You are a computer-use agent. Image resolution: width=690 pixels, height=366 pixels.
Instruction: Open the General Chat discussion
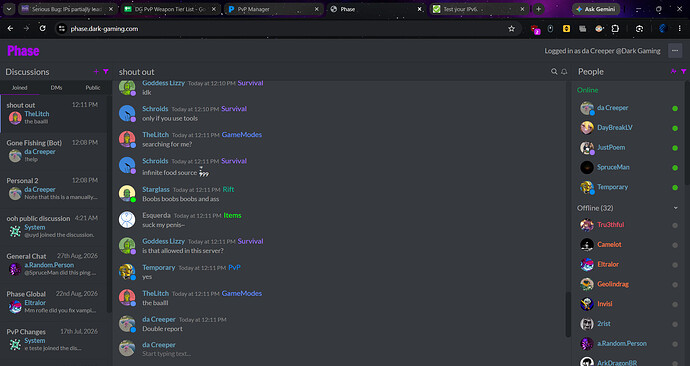53,265
